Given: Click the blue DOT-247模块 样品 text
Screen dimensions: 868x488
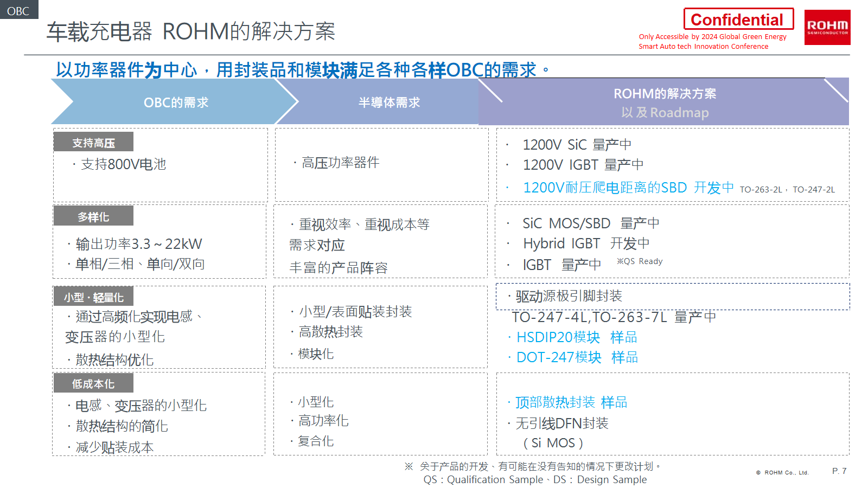Looking at the screenshot, I should [x=577, y=357].
